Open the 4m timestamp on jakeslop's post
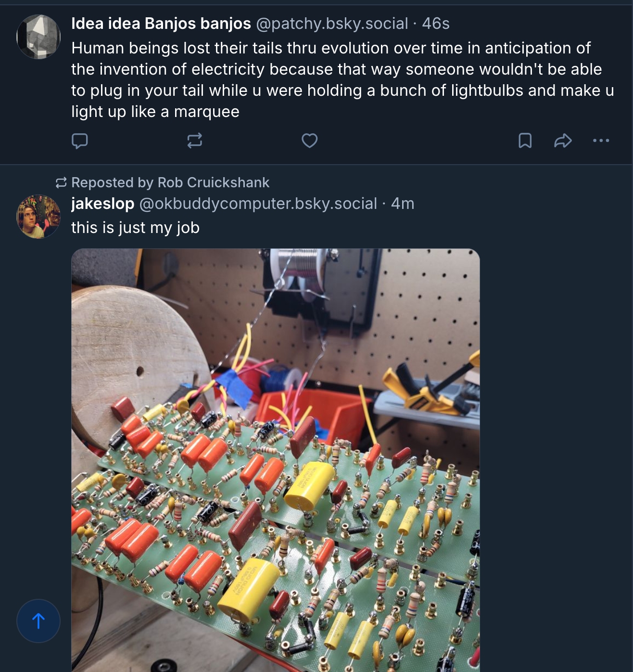Screen dimensions: 633x672 point(403,203)
